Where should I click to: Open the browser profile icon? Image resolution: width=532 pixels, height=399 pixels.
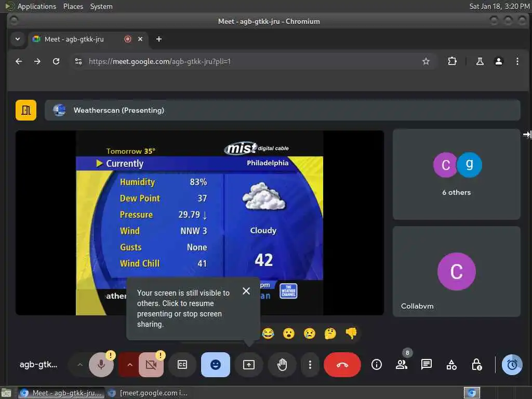coord(498,61)
